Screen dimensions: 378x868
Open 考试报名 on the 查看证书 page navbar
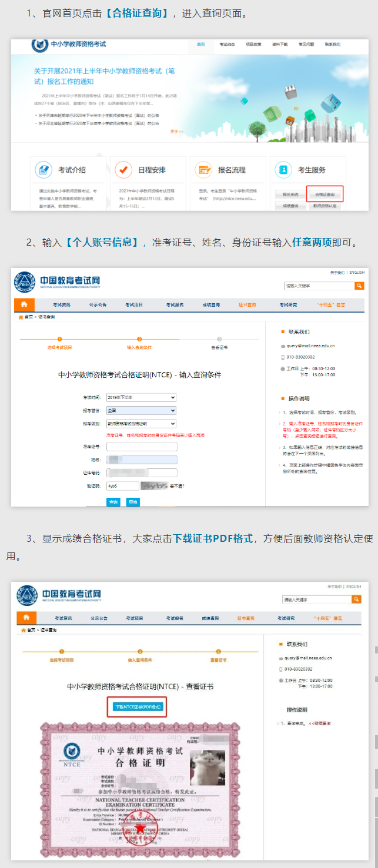click(x=174, y=618)
